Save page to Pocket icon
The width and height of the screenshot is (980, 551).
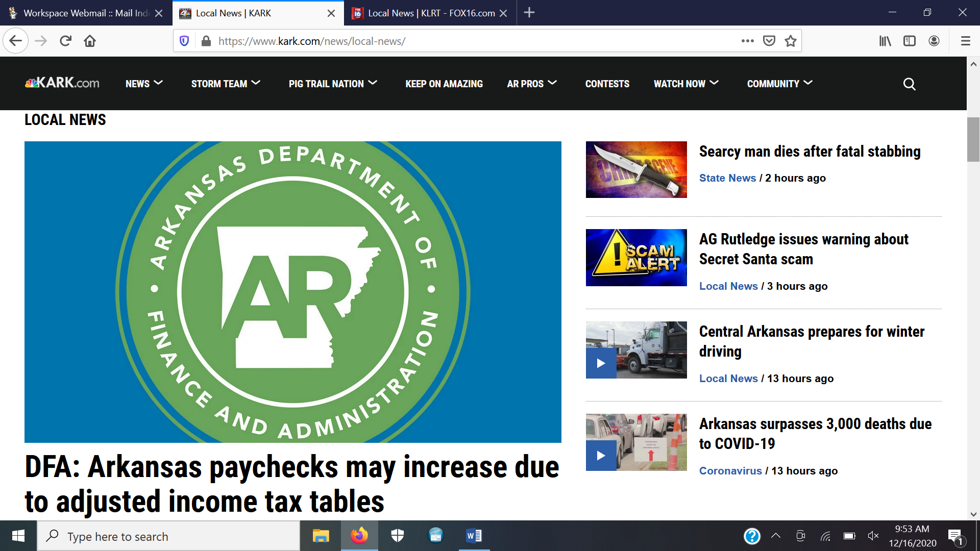(769, 41)
